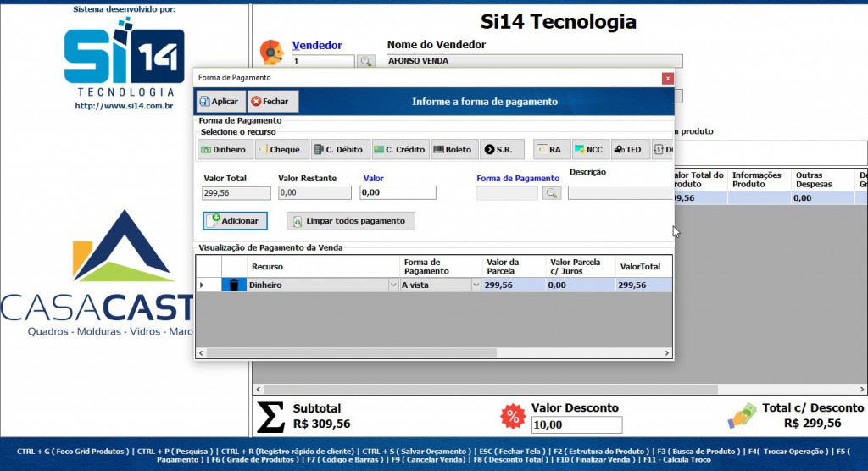Select Boleto payment resource
The image size is (868, 471).
[x=453, y=150]
